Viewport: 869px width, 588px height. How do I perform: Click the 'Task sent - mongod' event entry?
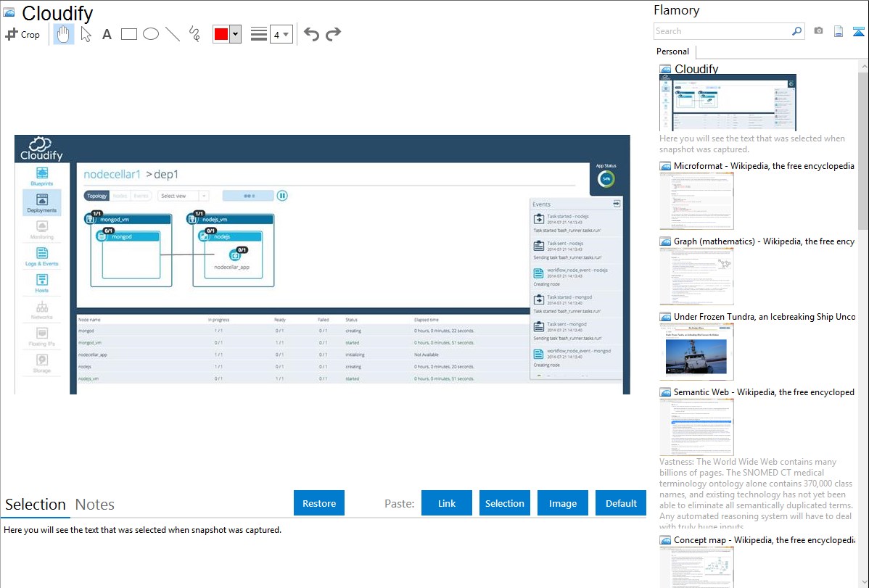pyautogui.click(x=576, y=331)
